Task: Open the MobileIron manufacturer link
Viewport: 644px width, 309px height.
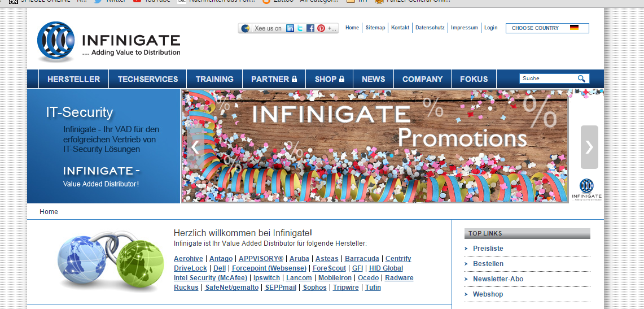Action: [335, 278]
